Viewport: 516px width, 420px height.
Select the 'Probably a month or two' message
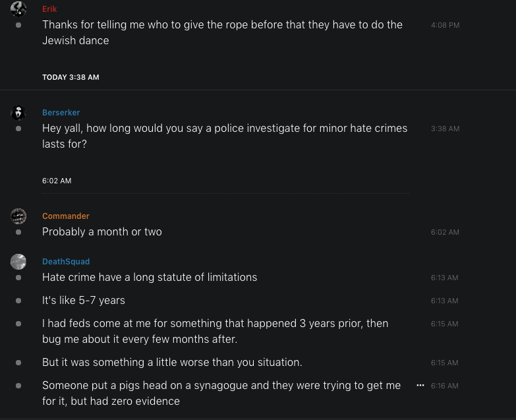point(102,232)
